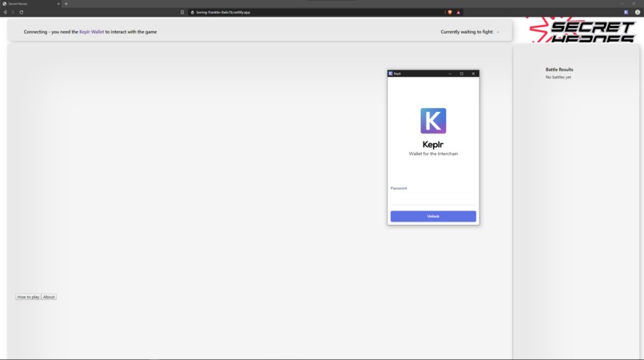Close the Secret Heroes tab
The width and height of the screenshot is (644, 360).
58,4
